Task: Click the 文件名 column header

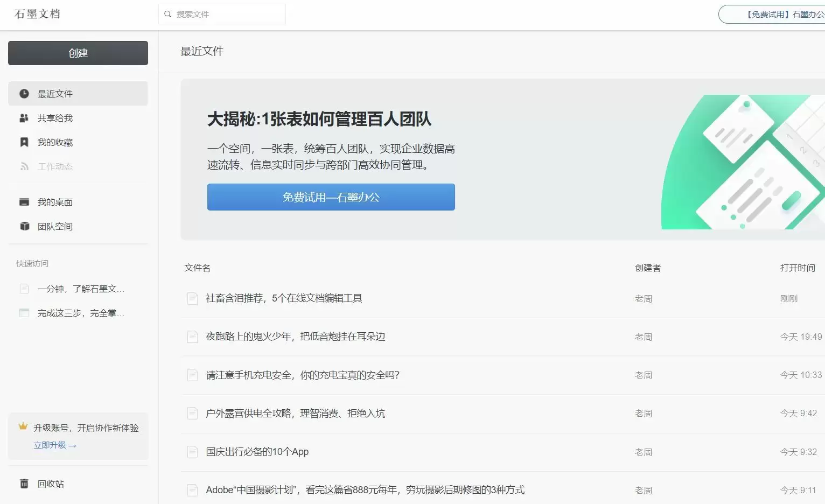Action: click(197, 268)
